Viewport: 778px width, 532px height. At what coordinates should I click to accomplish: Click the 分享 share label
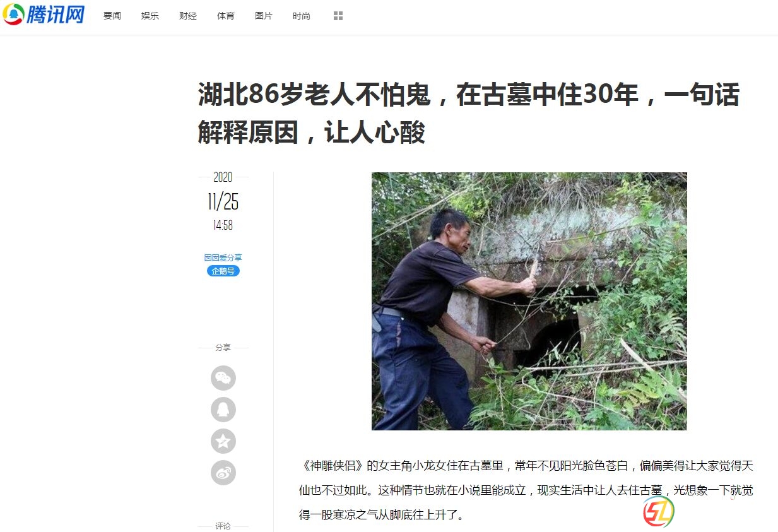pyautogui.click(x=223, y=347)
